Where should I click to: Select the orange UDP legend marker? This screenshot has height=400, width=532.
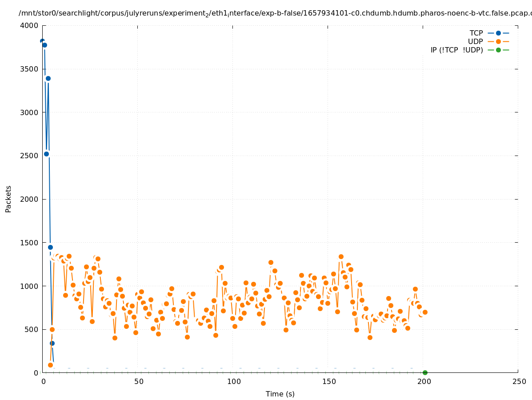click(498, 41)
